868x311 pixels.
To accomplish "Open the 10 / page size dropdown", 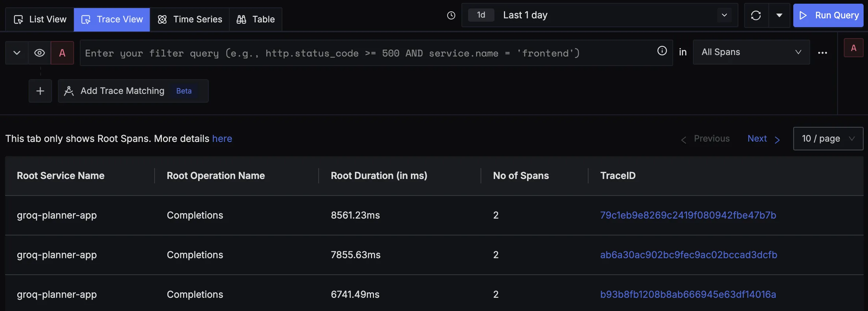I will (x=828, y=139).
